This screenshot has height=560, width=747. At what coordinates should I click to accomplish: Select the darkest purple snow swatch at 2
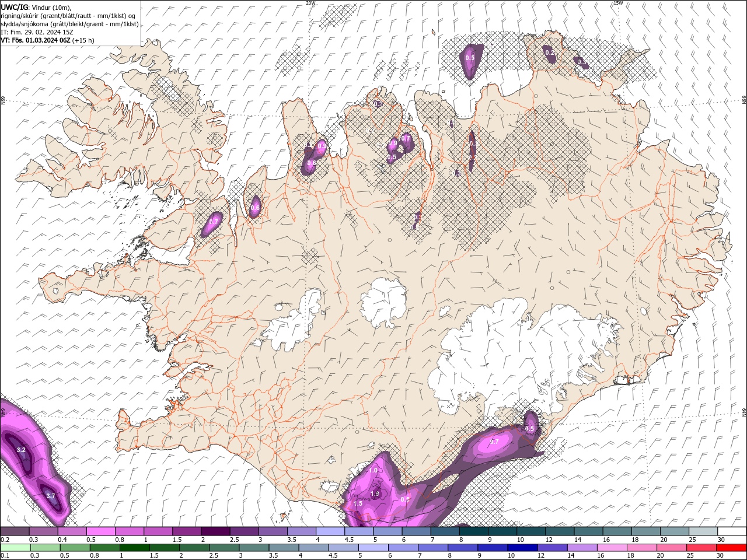[x=215, y=531]
